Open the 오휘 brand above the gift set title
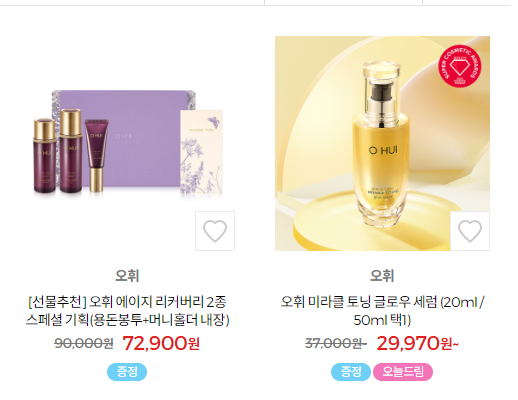The width and height of the screenshot is (518, 400). (127, 276)
